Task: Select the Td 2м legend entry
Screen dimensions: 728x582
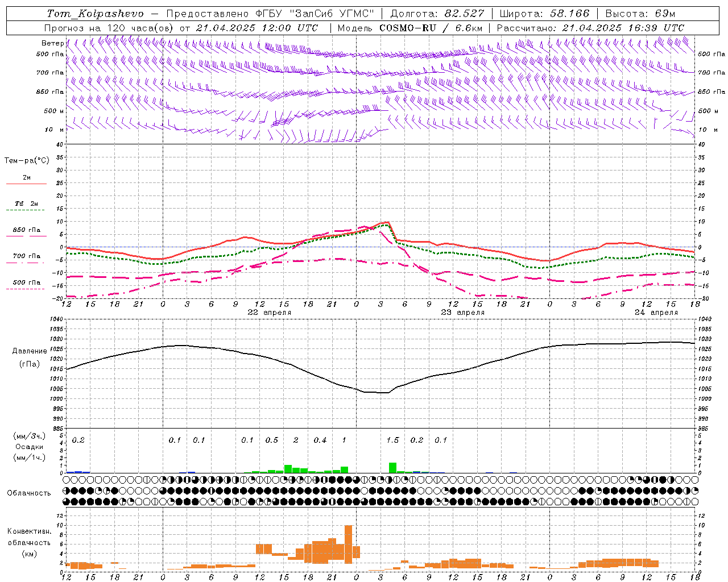Action: tap(26, 203)
